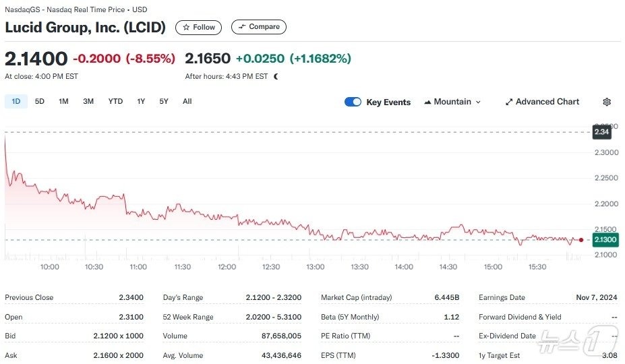Expand the Mountain chart type dropdown
The height and width of the screenshot is (364, 625).
pyautogui.click(x=452, y=102)
